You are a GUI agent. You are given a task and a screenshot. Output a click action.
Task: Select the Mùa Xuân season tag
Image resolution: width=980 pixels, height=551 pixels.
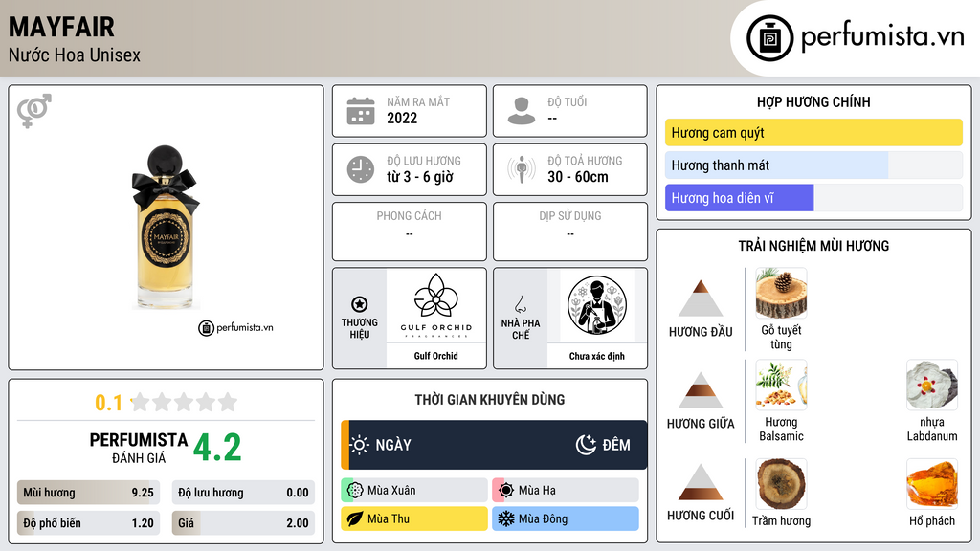coord(414,491)
